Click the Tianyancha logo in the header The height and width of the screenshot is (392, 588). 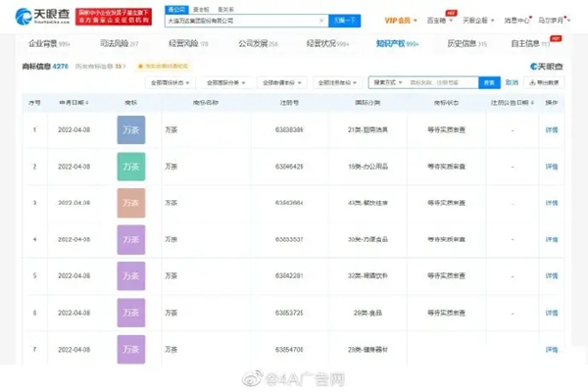[42, 16]
